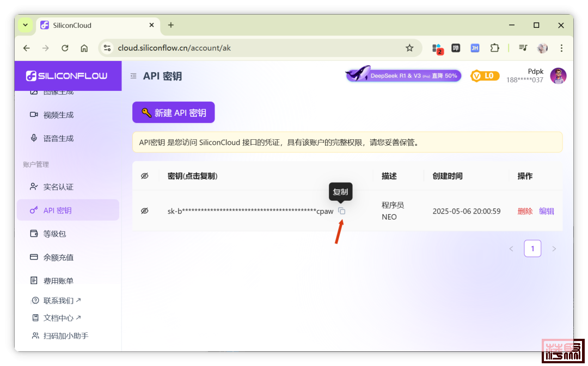The width and height of the screenshot is (588, 366).
Task: Open 文档中心 external link
Action: pyautogui.click(x=56, y=318)
